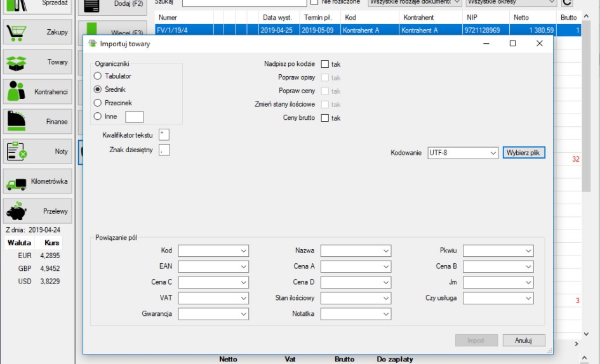Sort the list by Data wyst. column

277,18
